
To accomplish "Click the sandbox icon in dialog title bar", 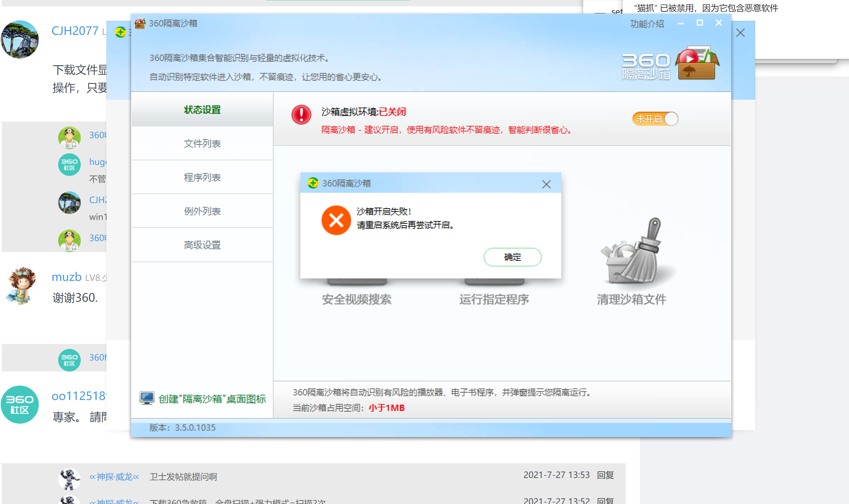I will [x=313, y=183].
